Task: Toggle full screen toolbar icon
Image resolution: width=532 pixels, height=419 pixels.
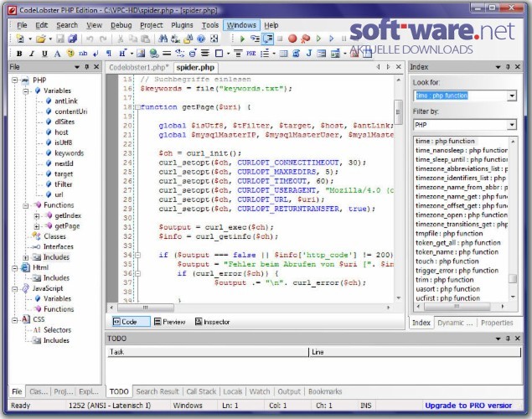Action: (214, 39)
